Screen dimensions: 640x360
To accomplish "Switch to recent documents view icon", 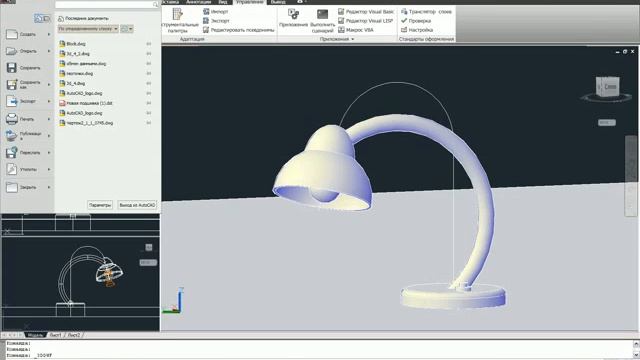I will click(x=38, y=18).
